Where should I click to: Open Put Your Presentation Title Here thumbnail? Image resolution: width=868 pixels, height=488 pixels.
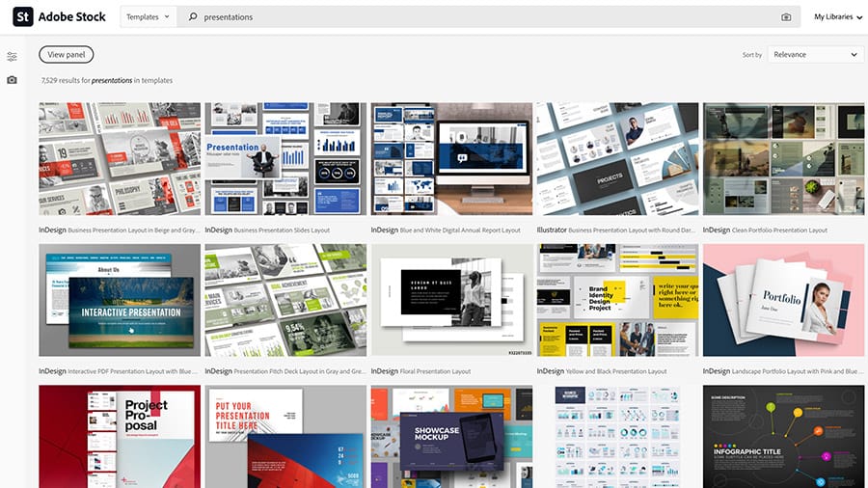(x=285, y=437)
